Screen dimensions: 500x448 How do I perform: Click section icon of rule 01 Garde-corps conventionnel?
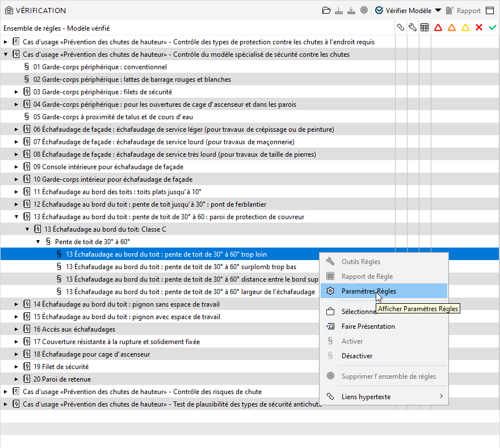point(27,66)
